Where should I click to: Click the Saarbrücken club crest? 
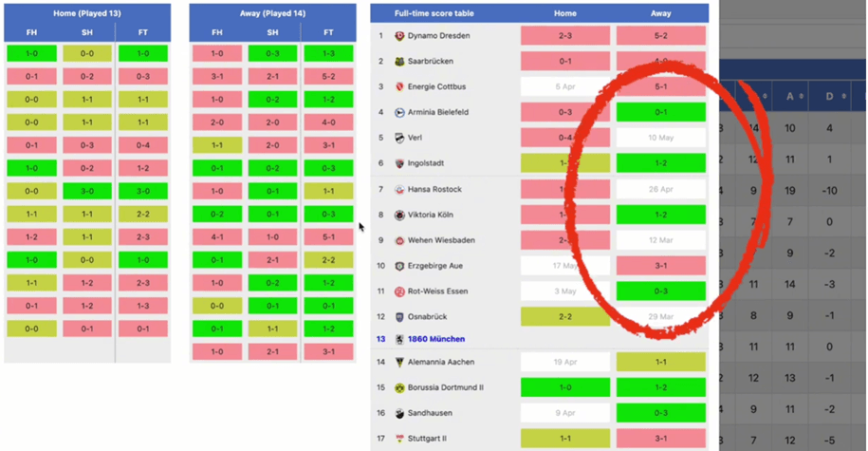[399, 62]
